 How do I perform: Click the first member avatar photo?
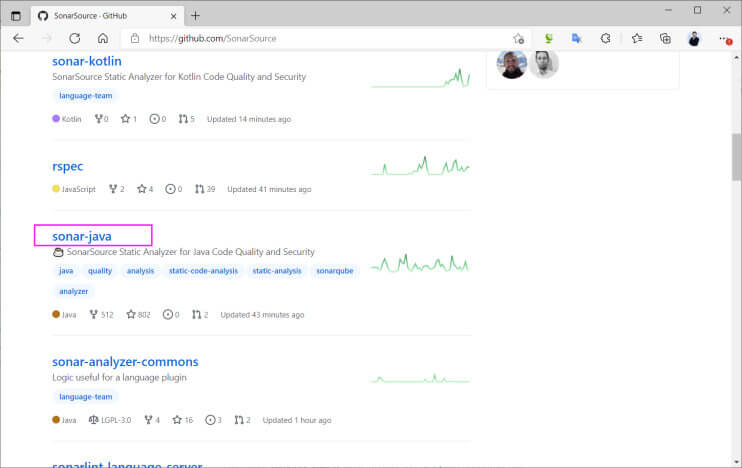point(512,63)
